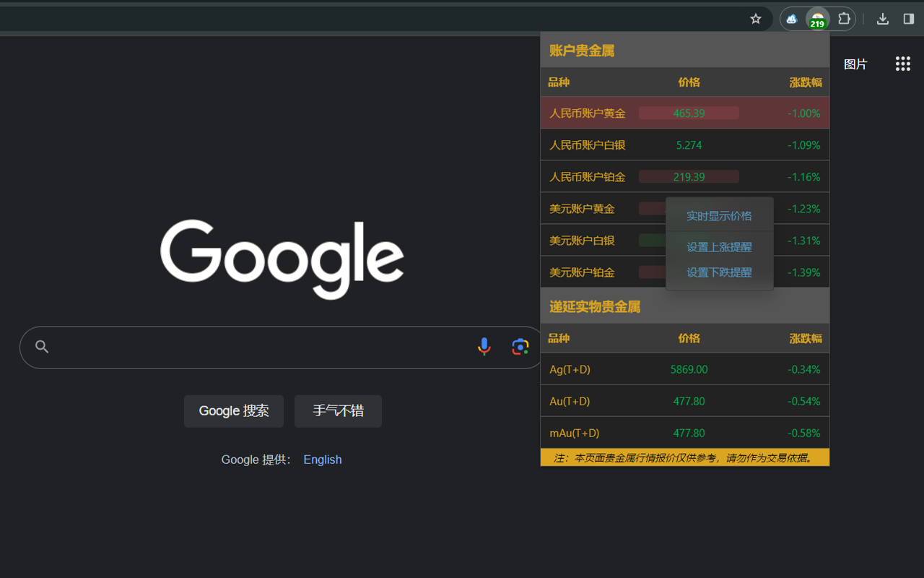
Task: Open Google Lens camera search icon
Action: click(520, 347)
